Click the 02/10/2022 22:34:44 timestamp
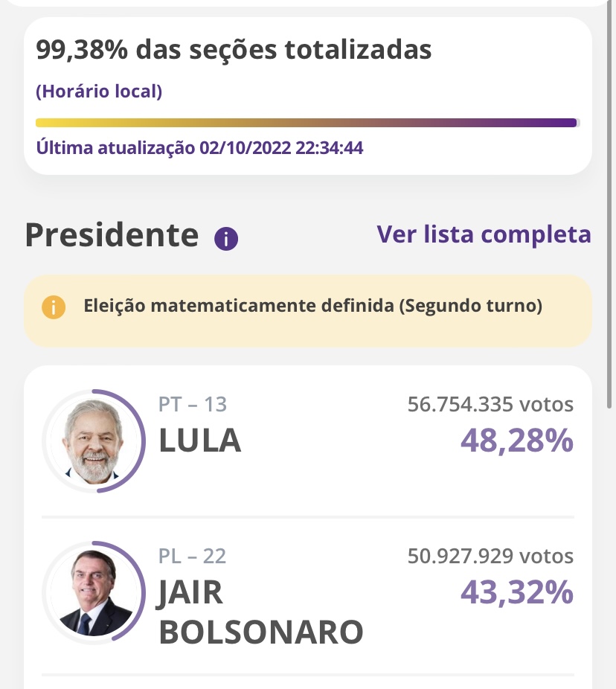 pyautogui.click(x=281, y=147)
